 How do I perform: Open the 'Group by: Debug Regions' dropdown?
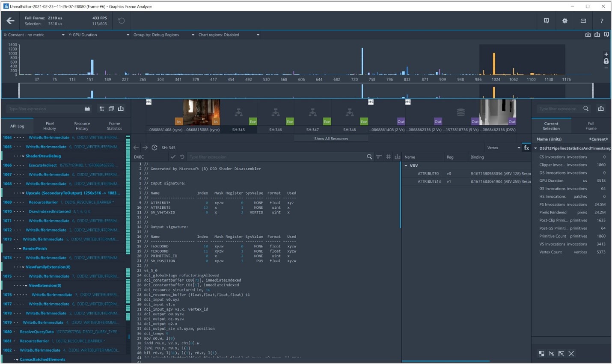click(163, 35)
